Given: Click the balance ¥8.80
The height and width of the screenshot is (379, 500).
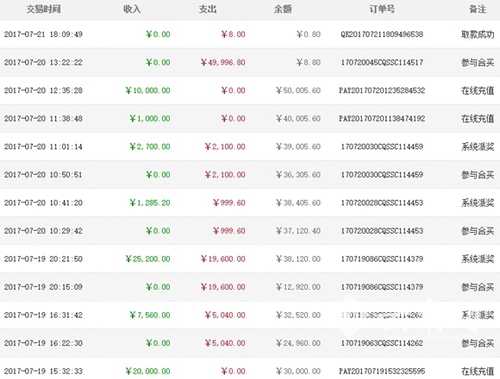Looking at the screenshot, I should coord(308,62).
